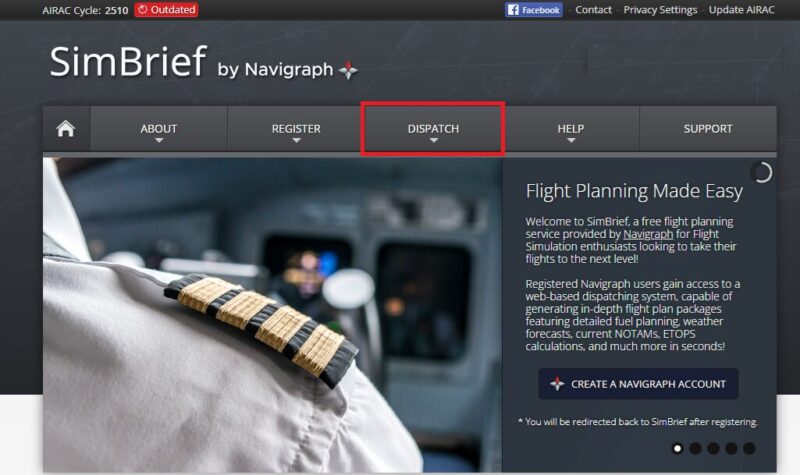Go to the Home icon tab

(x=66, y=129)
